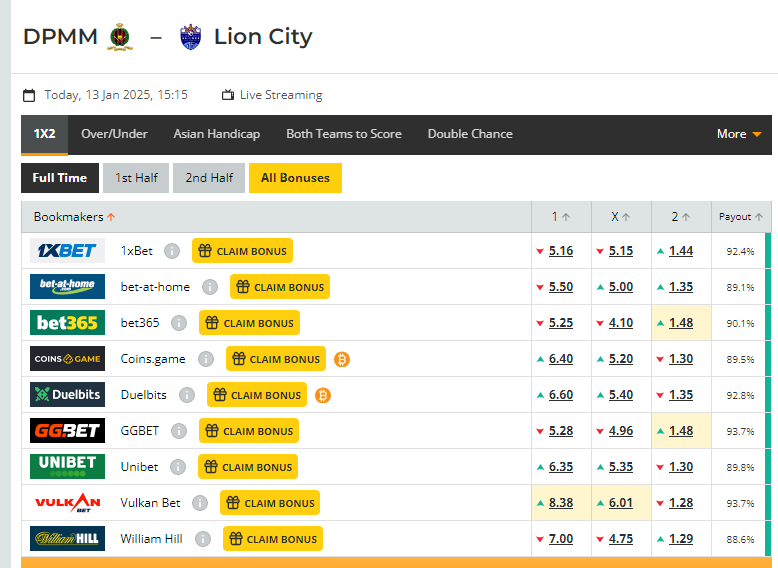Screen dimensions: 778x568
Task: Click the Lion City team crest
Action: (x=191, y=37)
